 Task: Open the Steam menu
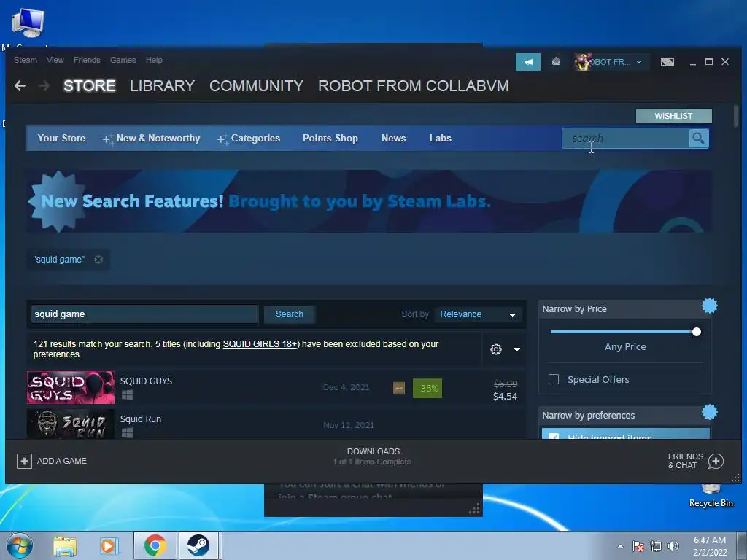pos(26,60)
